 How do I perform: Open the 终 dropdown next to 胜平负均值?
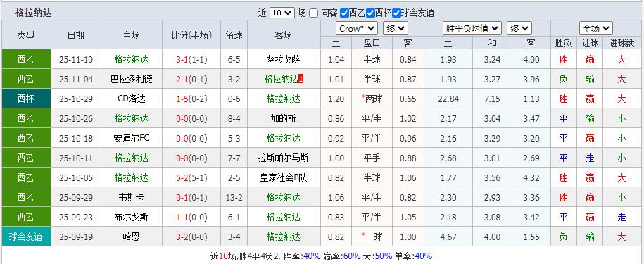pos(519,29)
